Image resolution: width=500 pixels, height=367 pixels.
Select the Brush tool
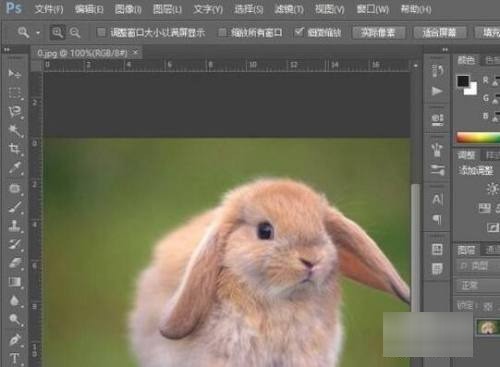click(15, 207)
